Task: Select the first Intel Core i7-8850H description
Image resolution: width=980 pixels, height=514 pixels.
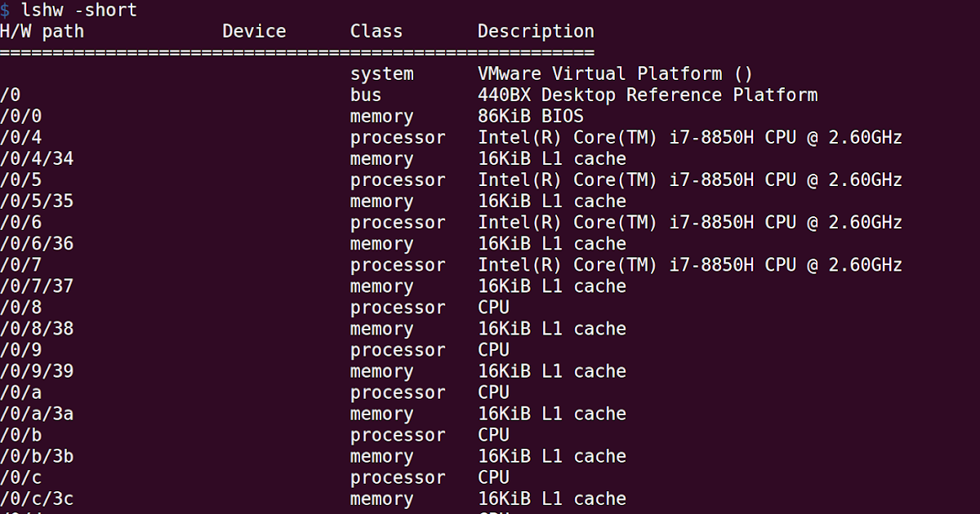Action: [x=688, y=137]
